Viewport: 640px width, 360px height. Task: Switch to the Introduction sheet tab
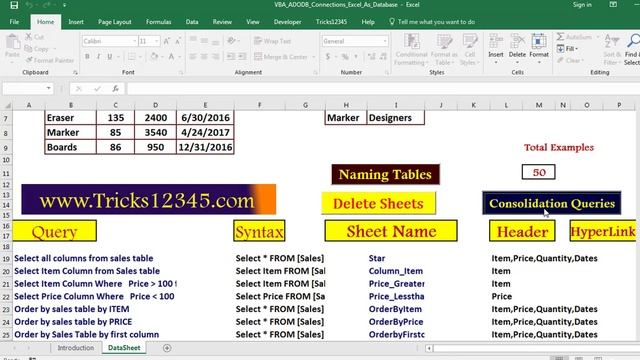(76, 348)
